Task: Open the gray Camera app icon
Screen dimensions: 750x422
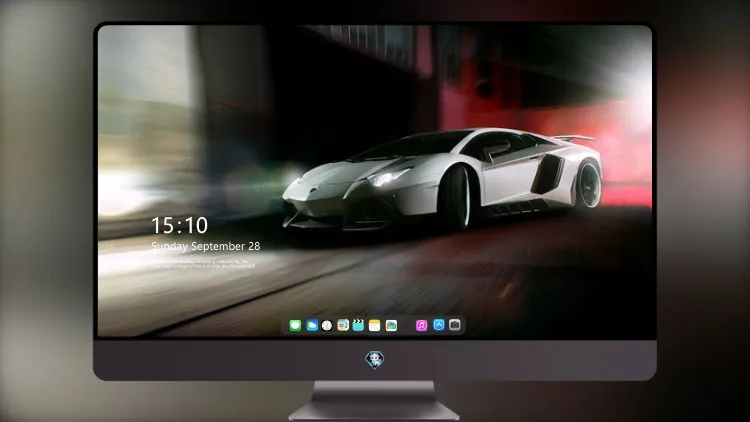Action: point(455,325)
